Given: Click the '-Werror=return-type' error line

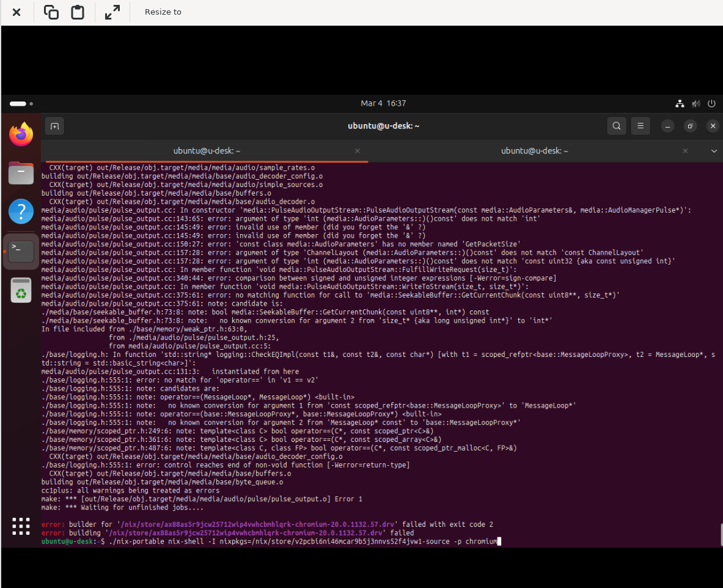Looking at the screenshot, I should click(226, 465).
